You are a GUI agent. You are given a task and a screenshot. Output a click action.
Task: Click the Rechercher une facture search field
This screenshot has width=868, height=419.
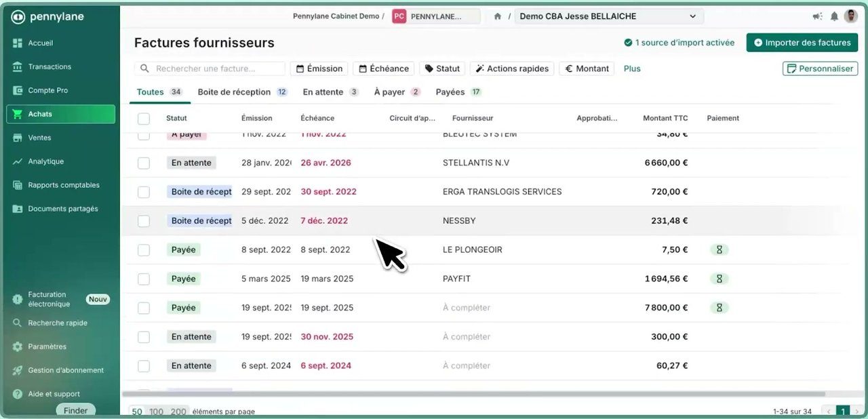coord(210,68)
